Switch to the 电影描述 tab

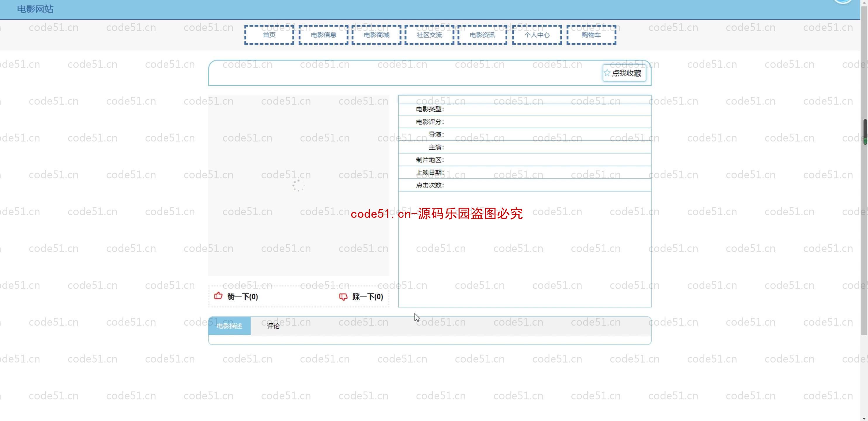tap(229, 326)
